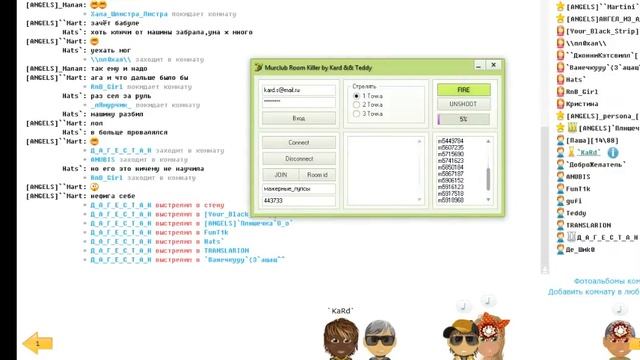Click the hourglass icon beside `KaRd`
This screenshot has height=360, width=640.
coord(571,152)
